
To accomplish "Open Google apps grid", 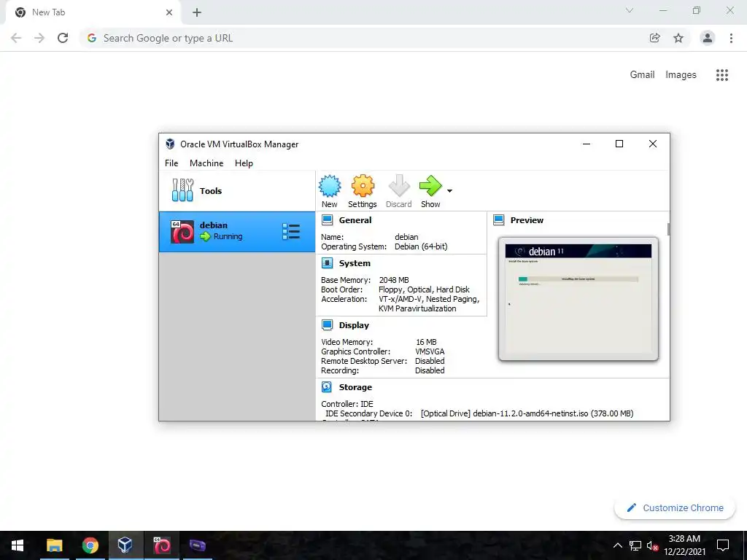I will [x=722, y=75].
